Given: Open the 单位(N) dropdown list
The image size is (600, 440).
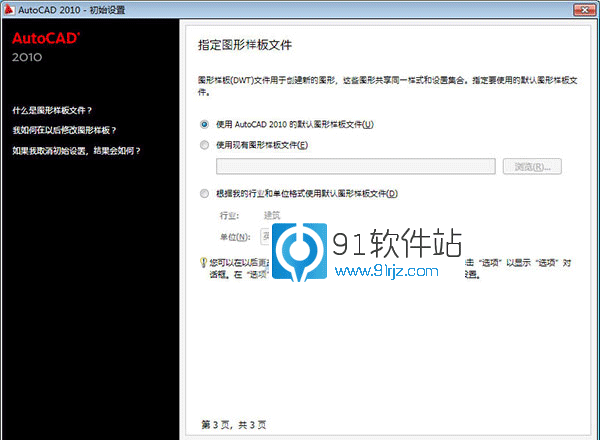Looking at the screenshot, I should point(266,236).
